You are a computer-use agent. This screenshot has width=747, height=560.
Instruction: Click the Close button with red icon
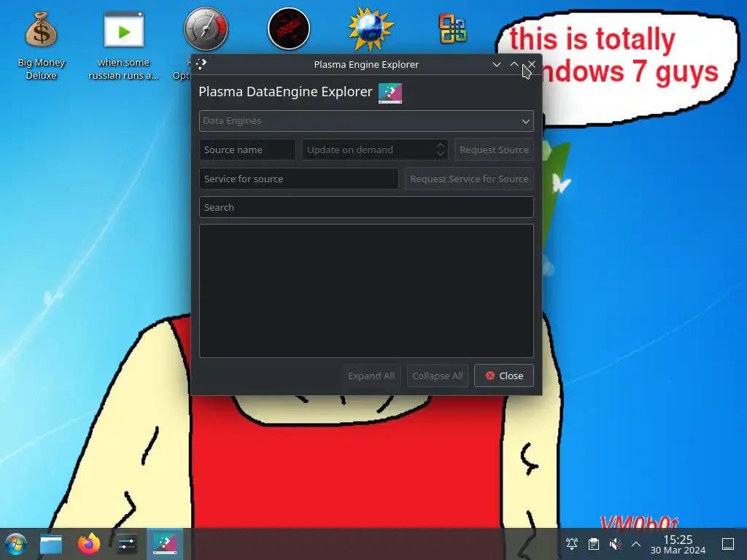pyautogui.click(x=504, y=376)
